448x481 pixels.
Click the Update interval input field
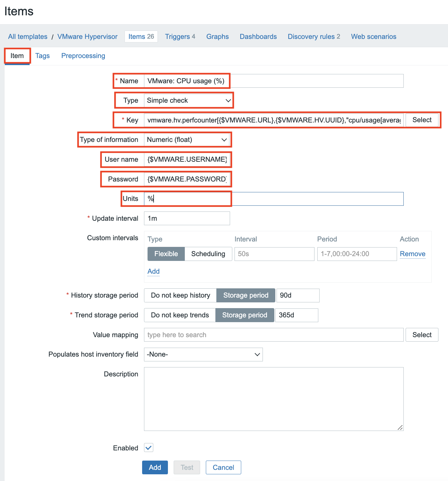click(187, 218)
